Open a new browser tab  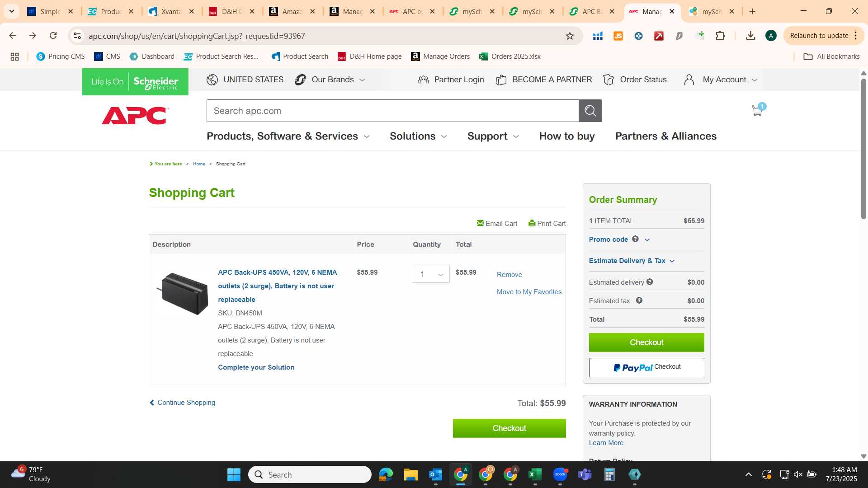[752, 11]
